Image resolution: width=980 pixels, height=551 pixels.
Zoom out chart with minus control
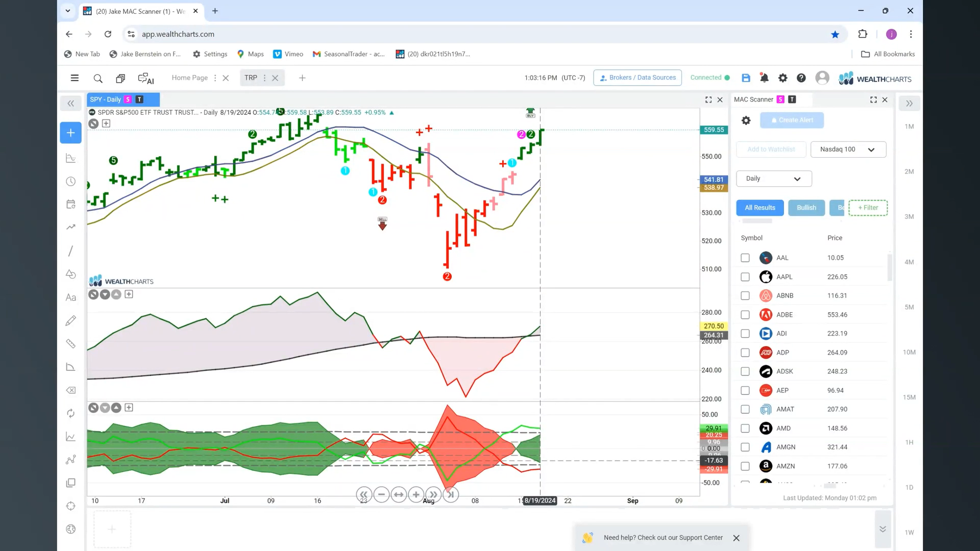(381, 494)
